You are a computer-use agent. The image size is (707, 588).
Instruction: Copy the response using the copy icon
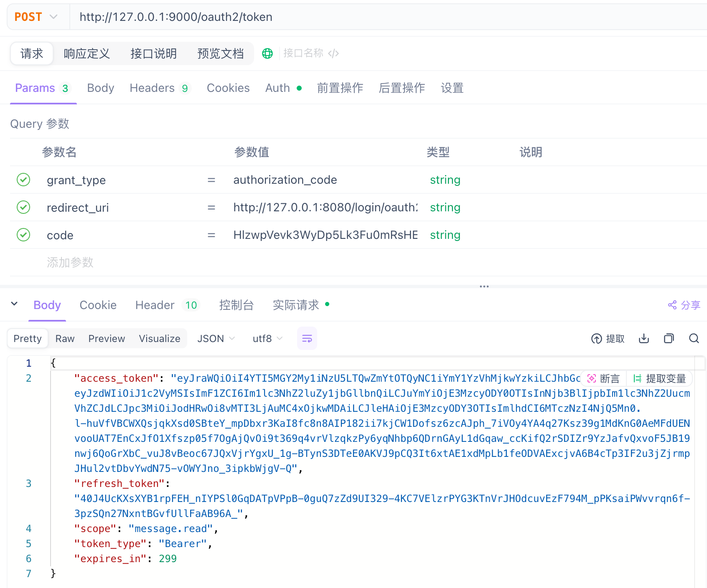[x=669, y=339]
